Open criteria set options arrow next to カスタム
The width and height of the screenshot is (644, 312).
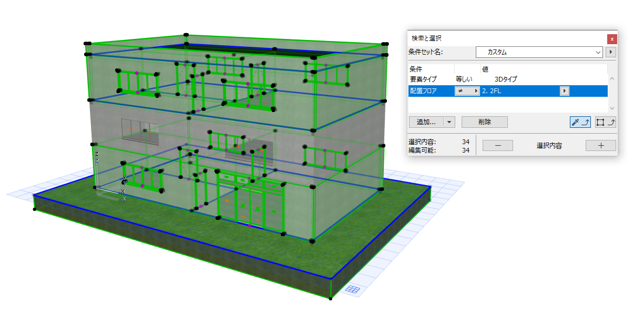[611, 52]
